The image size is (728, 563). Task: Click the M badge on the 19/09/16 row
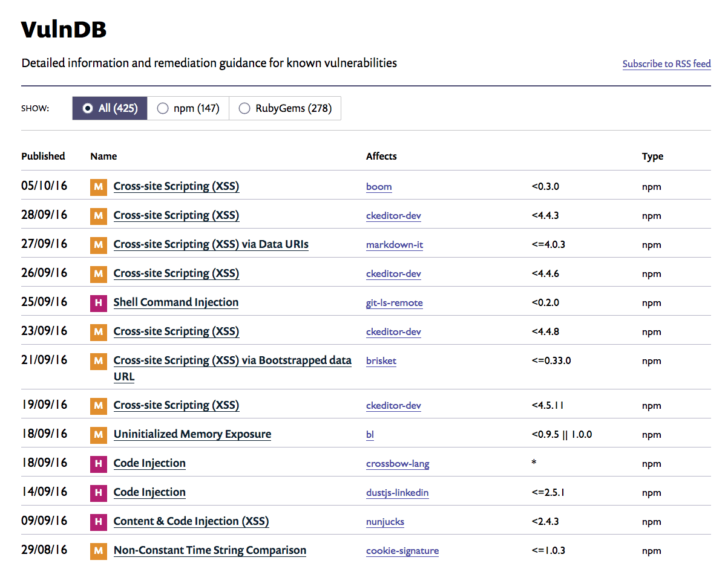[99, 406]
